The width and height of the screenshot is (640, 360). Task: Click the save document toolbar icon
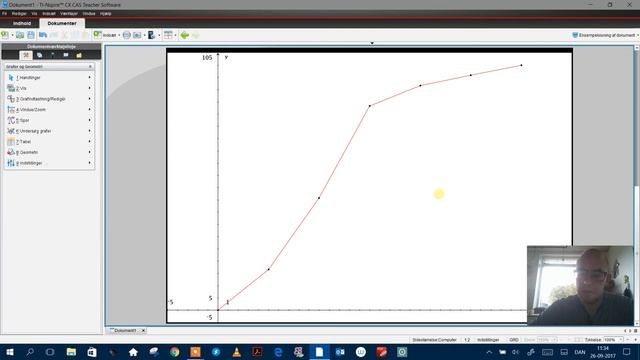(31, 35)
